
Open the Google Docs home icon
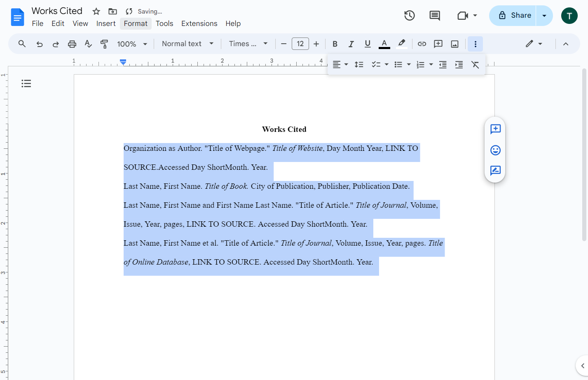click(x=17, y=17)
